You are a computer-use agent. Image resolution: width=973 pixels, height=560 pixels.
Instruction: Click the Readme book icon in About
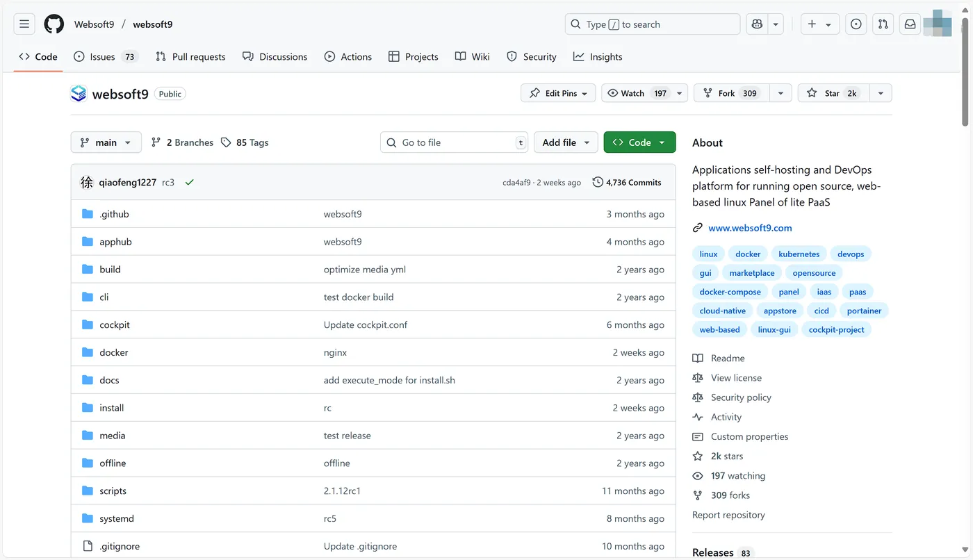[697, 358]
